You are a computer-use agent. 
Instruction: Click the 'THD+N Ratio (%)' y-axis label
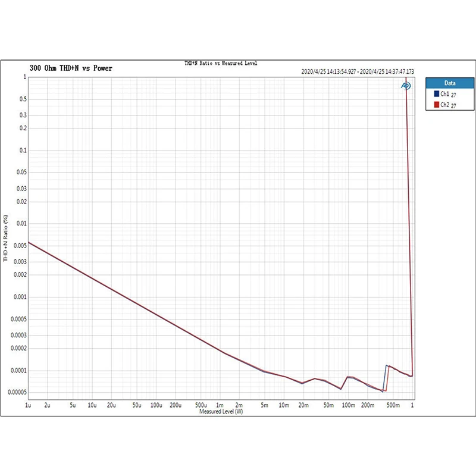(x=5, y=238)
